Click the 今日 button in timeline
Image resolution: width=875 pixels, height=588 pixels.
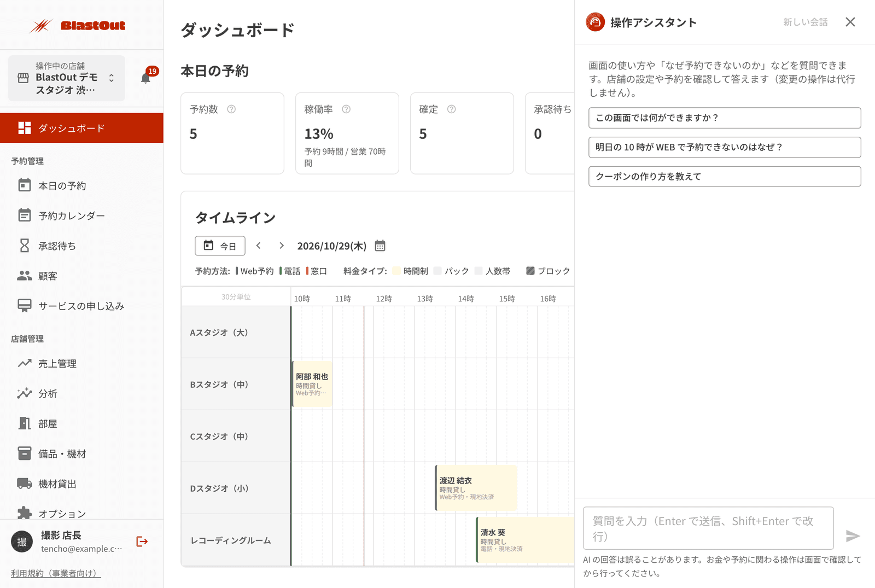220,246
